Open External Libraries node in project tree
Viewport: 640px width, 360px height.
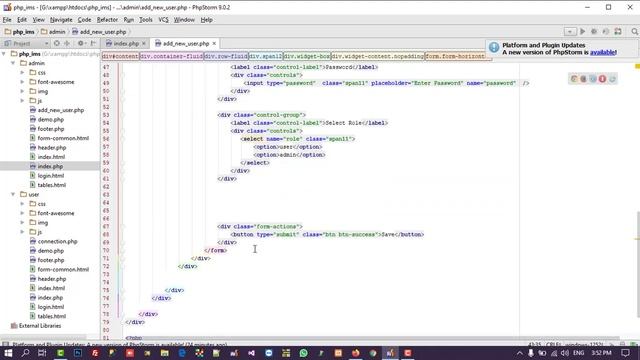coord(36,326)
